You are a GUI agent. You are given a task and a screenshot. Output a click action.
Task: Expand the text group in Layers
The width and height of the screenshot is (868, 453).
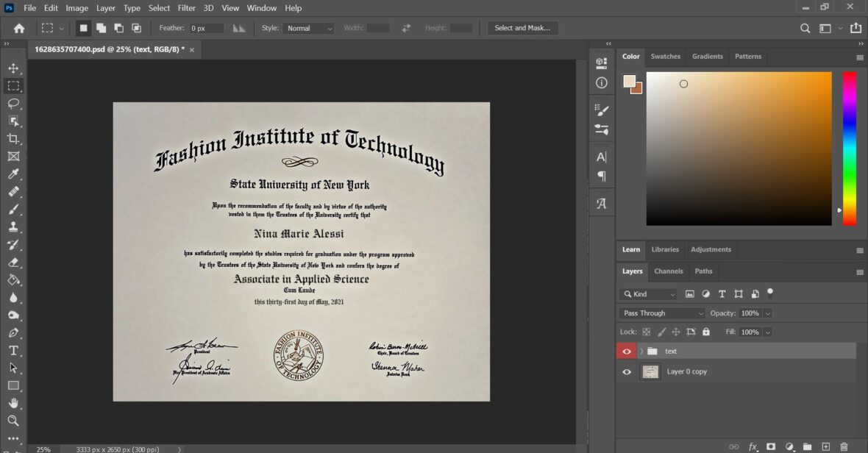coord(641,351)
